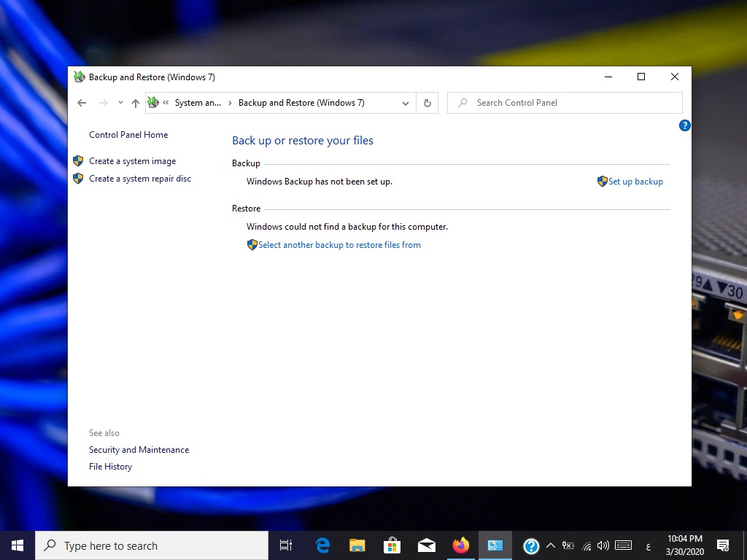Open Action Center notifications icon
Screen dimensions: 747x560
pos(723,545)
